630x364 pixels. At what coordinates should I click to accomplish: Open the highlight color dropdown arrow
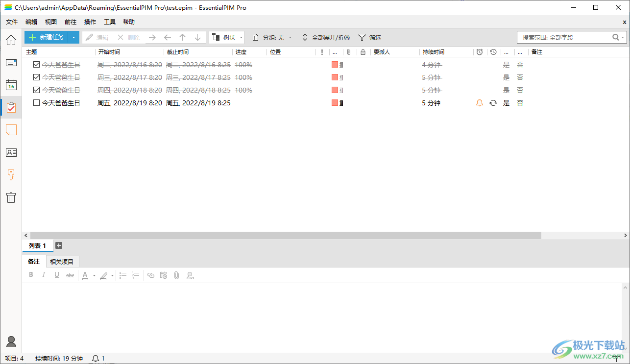pyautogui.click(x=112, y=276)
